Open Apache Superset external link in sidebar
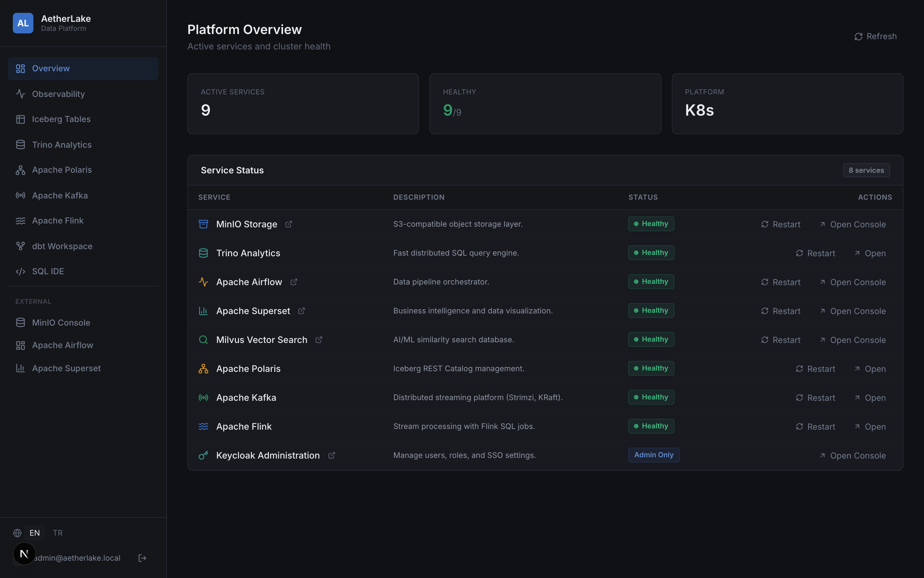This screenshot has height=578, width=924. [83, 368]
